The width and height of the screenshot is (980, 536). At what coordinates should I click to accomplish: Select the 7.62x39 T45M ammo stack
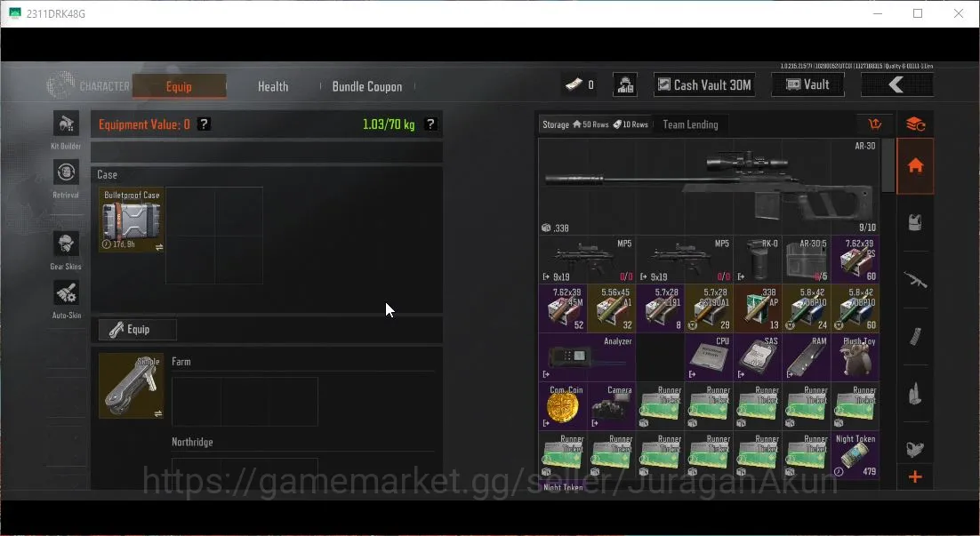pos(563,308)
